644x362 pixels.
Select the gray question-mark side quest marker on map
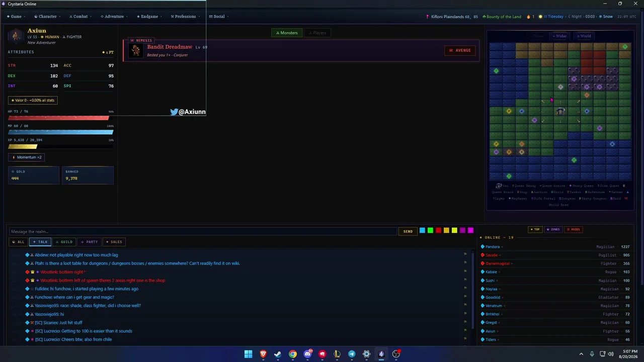[560, 87]
